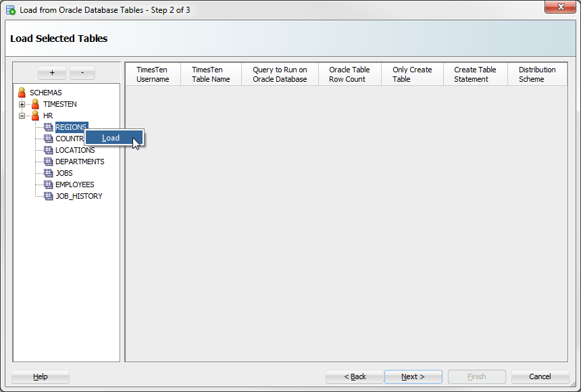Select the HR schema label
581x392 pixels.
coord(48,116)
